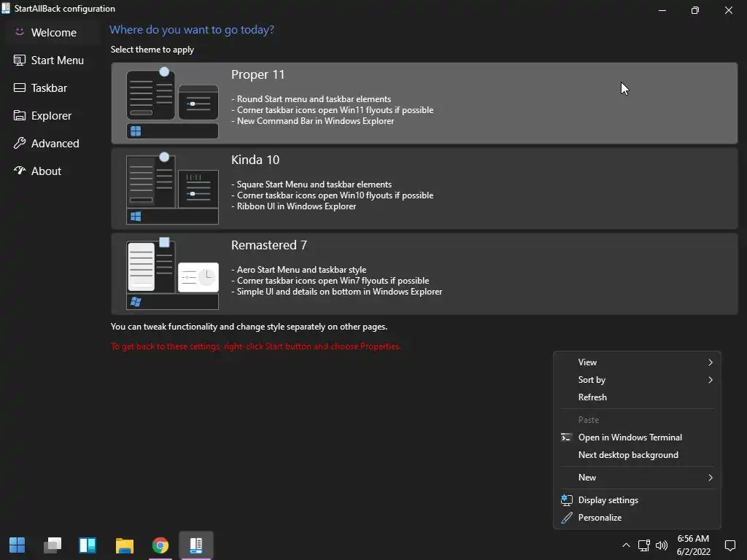Click the Windows Terminal icon in menu

(566, 437)
